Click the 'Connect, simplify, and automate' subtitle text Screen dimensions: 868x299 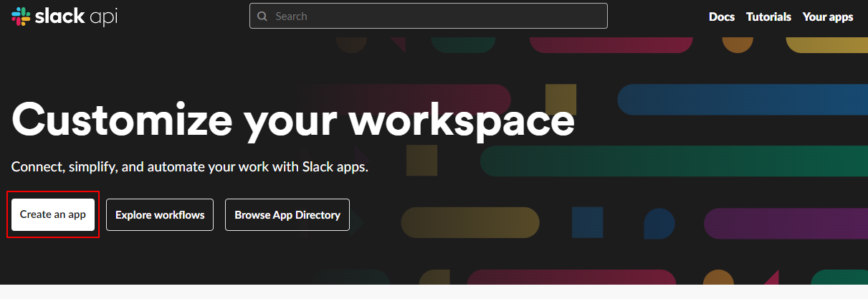coord(190,167)
